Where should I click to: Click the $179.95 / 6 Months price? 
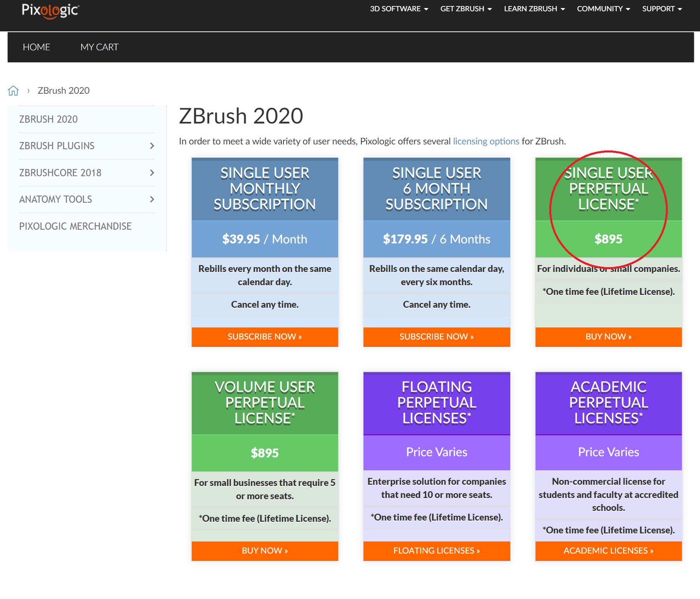437,239
